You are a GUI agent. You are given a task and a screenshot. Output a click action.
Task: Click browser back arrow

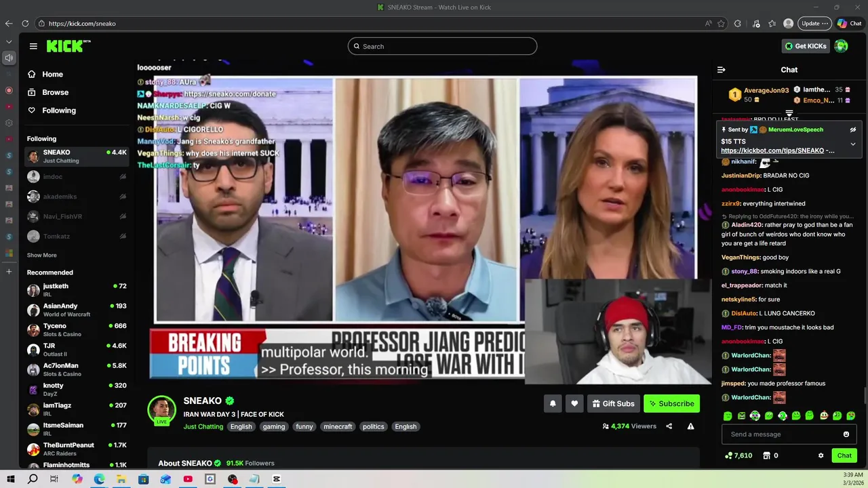pyautogui.click(x=9, y=23)
